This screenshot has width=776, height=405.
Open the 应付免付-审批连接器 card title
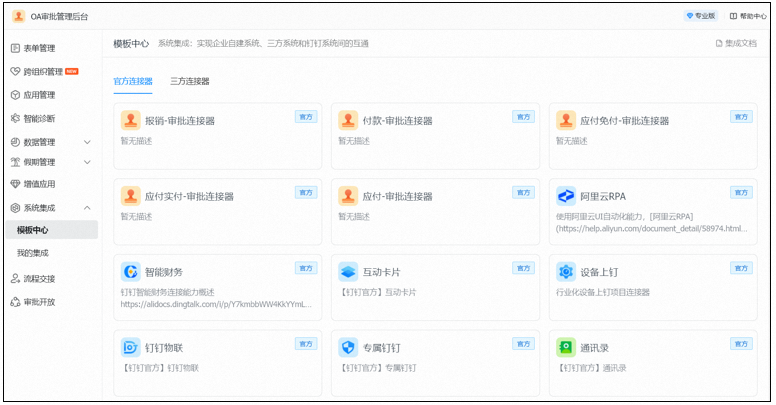(x=625, y=121)
